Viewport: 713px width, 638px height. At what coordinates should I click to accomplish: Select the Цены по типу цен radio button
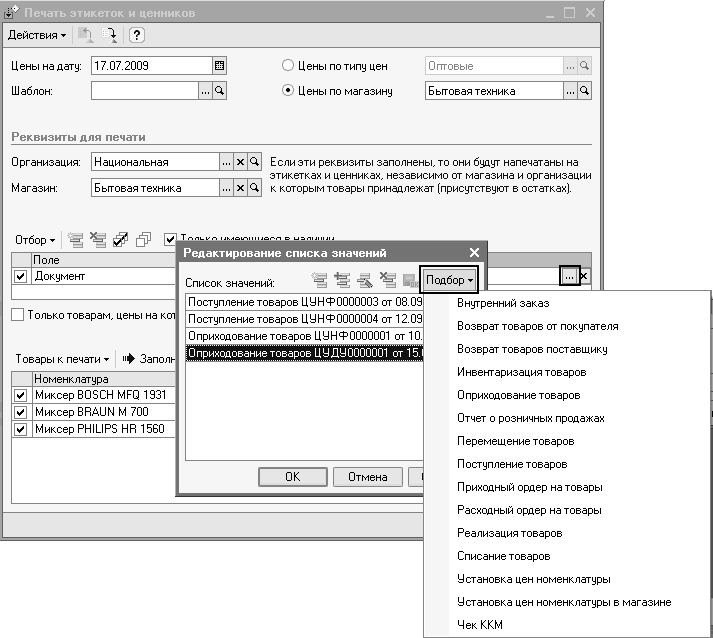[289, 66]
